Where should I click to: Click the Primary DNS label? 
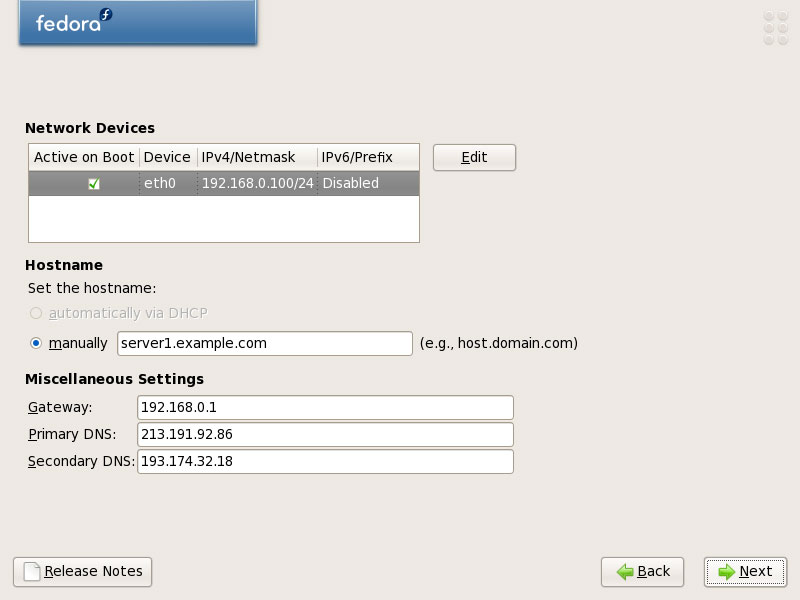coord(72,434)
